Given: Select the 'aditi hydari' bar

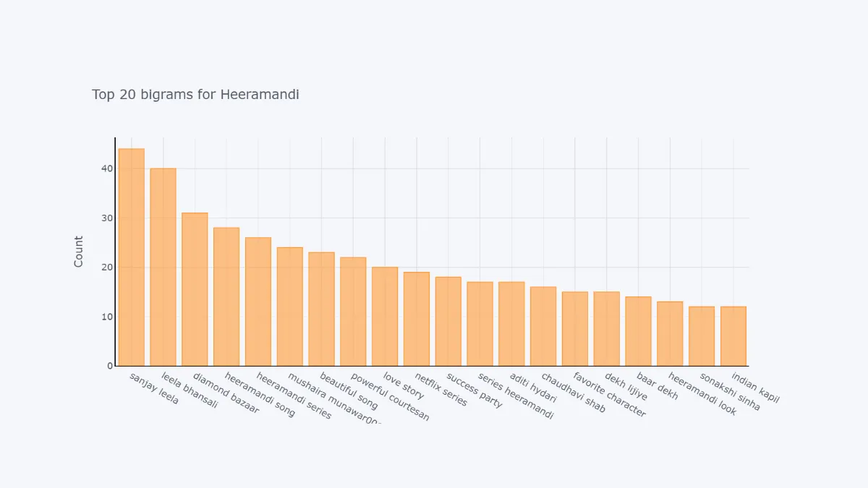Looking at the screenshot, I should click(x=511, y=324).
